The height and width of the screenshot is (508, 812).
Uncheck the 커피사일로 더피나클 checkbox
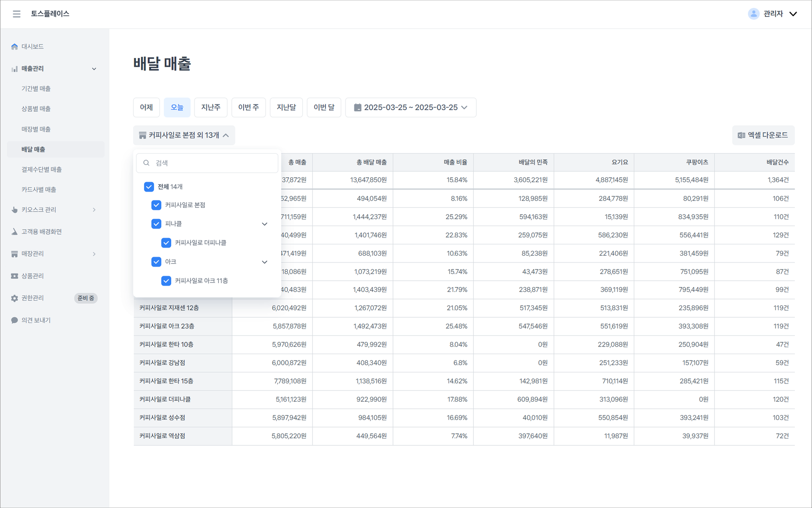pos(166,243)
